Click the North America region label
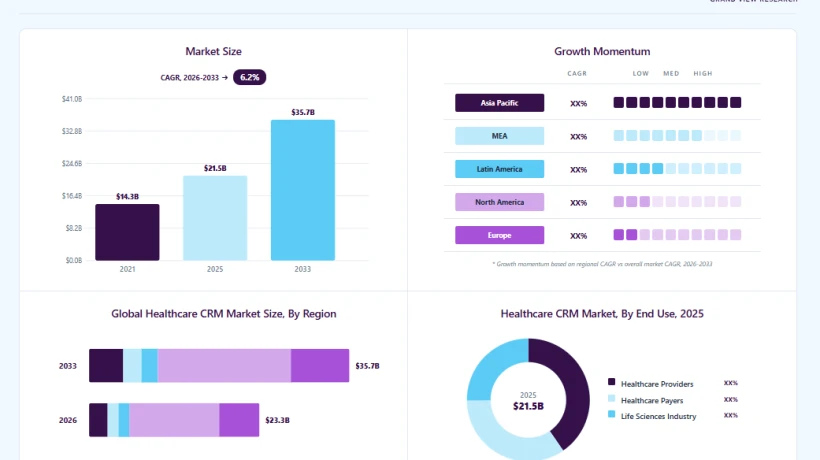 click(x=499, y=202)
